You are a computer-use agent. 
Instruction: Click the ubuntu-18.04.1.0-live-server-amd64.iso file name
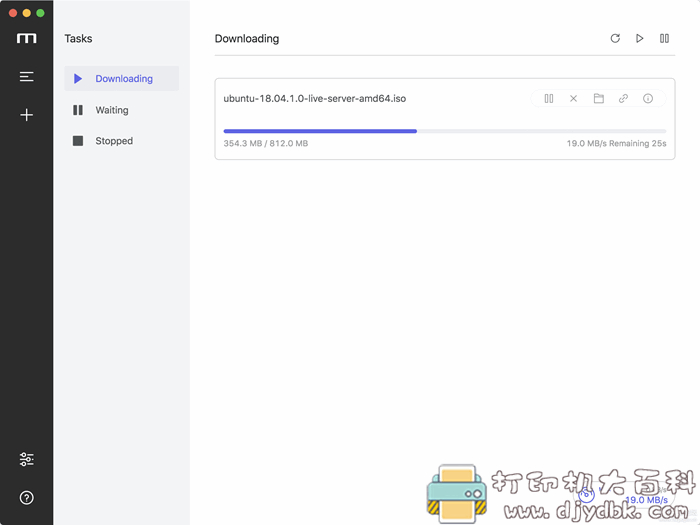pos(315,99)
